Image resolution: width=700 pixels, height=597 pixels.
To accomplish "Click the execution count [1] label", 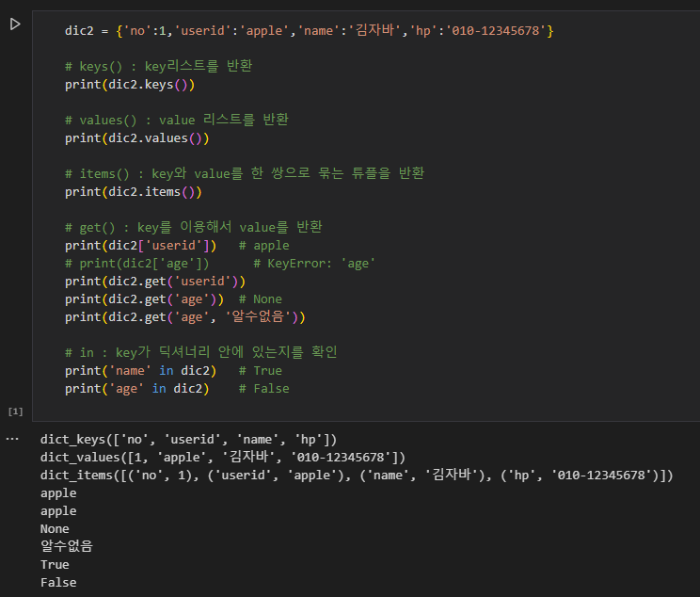I will pyautogui.click(x=16, y=411).
